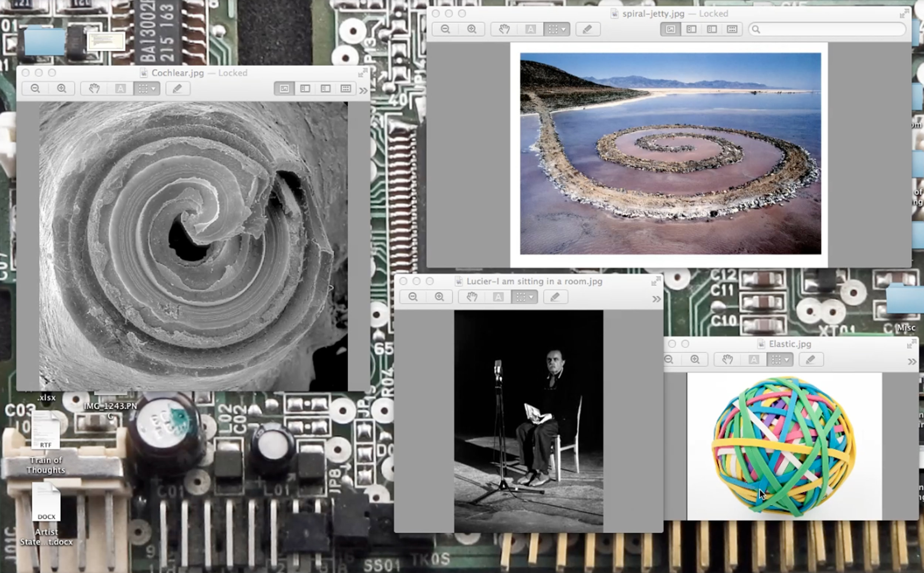Select the Move hand tool in Cochlear.jpg window
The width and height of the screenshot is (924, 573).
tap(94, 89)
